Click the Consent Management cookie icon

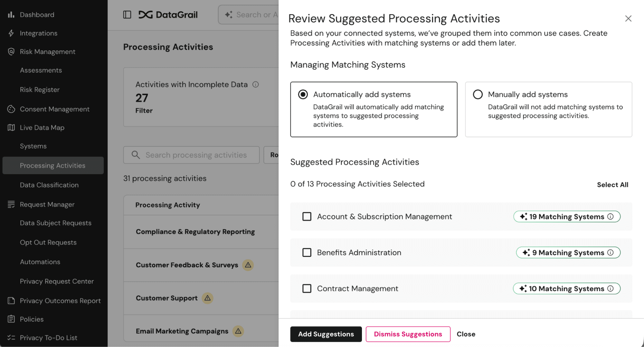pyautogui.click(x=11, y=109)
